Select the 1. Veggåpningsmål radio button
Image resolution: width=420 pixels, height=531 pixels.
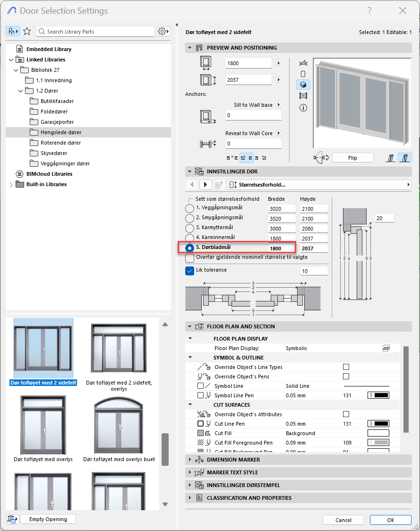[x=189, y=208]
